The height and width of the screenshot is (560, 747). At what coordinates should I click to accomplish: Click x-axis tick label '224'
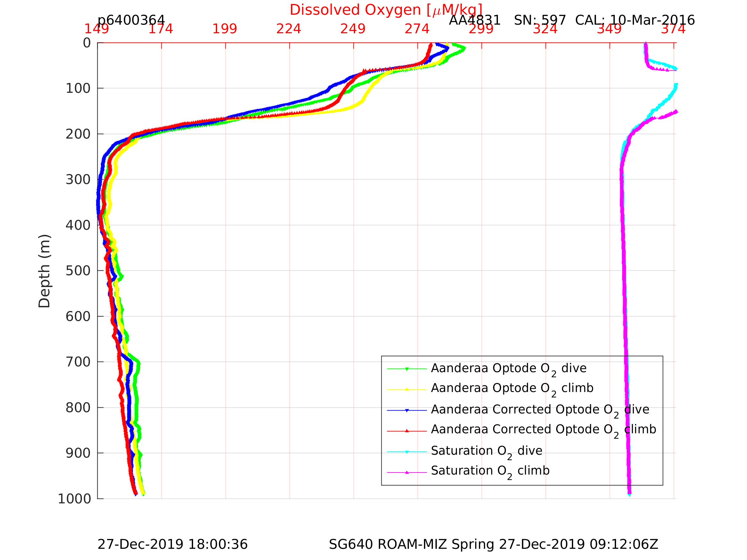pyautogui.click(x=289, y=29)
